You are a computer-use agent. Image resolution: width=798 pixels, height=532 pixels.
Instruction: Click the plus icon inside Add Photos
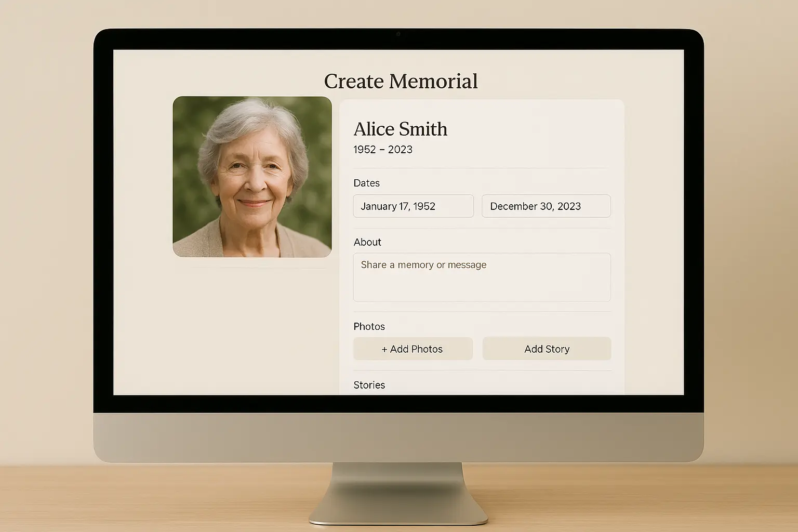coord(384,349)
